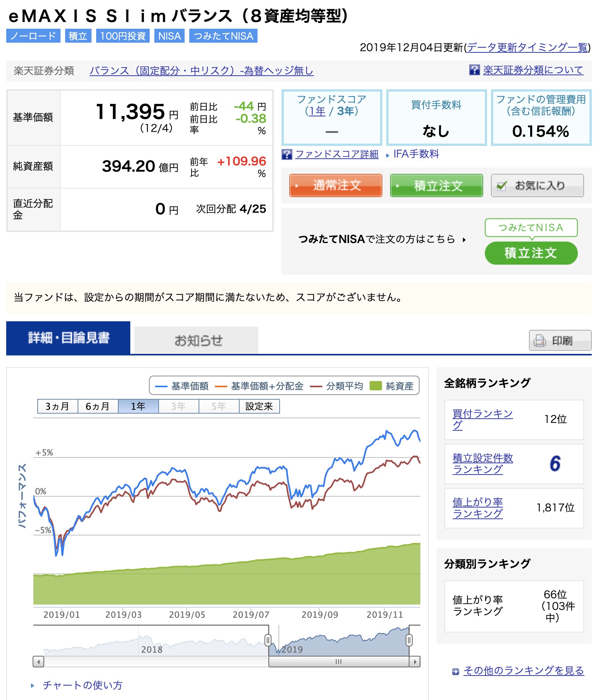The width and height of the screenshot is (598, 700).
Task: Select the 1年 chart period
Action: click(138, 406)
